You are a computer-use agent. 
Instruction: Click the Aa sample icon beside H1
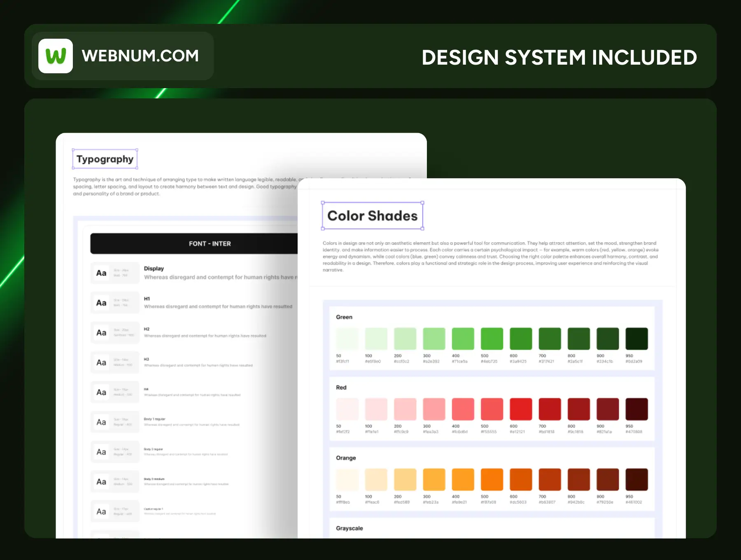pyautogui.click(x=101, y=303)
